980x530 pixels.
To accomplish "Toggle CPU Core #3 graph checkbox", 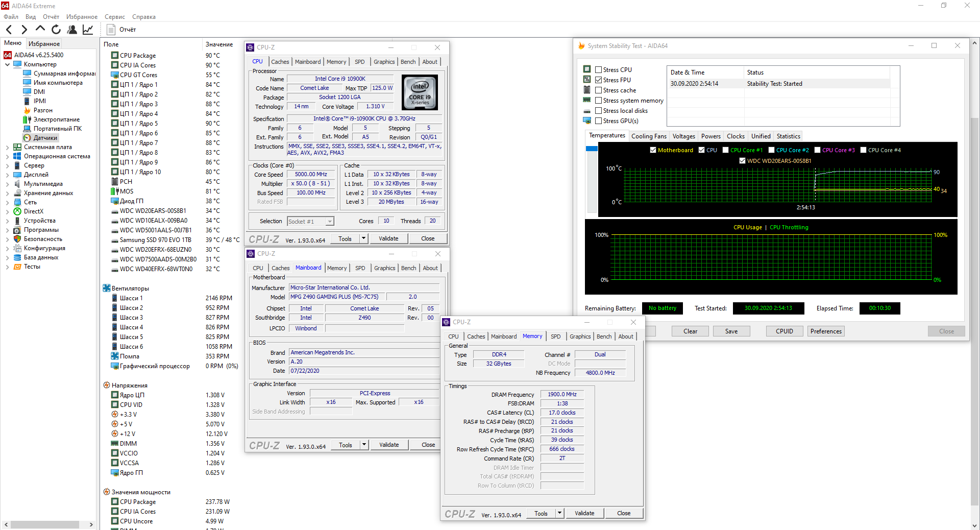I will pyautogui.click(x=817, y=150).
